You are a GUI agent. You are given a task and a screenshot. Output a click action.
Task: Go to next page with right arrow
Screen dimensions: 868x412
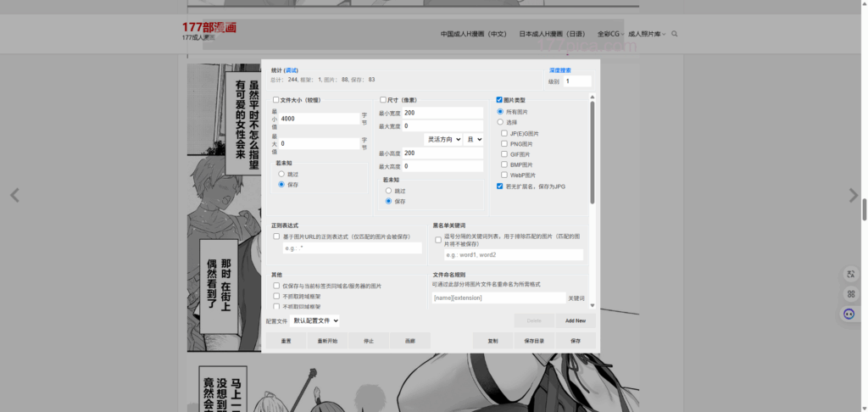pos(854,195)
